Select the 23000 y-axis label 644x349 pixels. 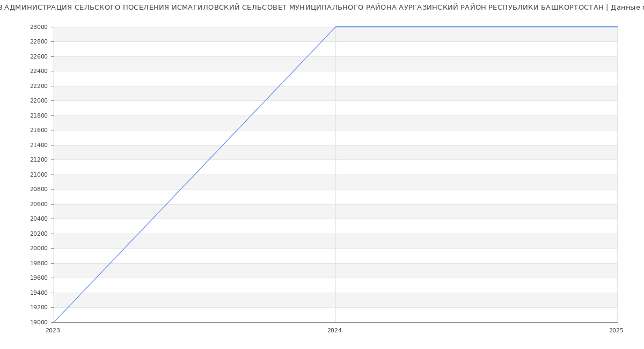point(39,27)
